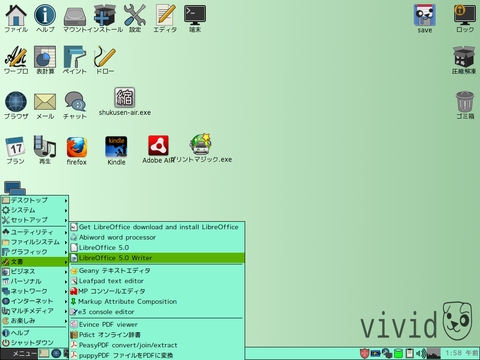Expand the グラフィック submenu

pos(35,252)
